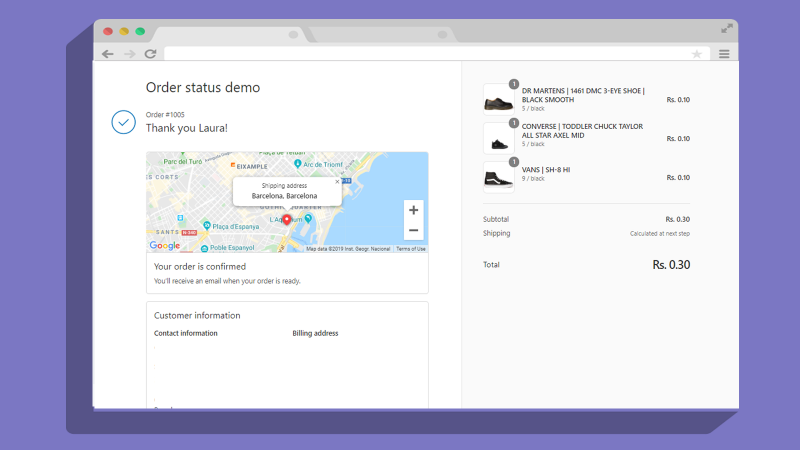Click the Vans SH-8 HI thumbnail
Image resolution: width=800 pixels, height=450 pixels.
pyautogui.click(x=498, y=177)
